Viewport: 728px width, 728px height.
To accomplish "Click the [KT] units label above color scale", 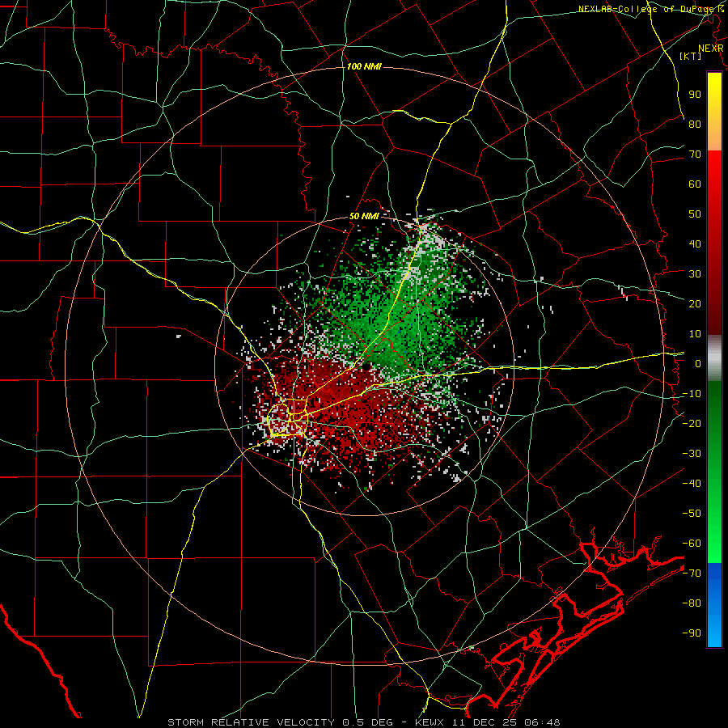I will click(691, 56).
